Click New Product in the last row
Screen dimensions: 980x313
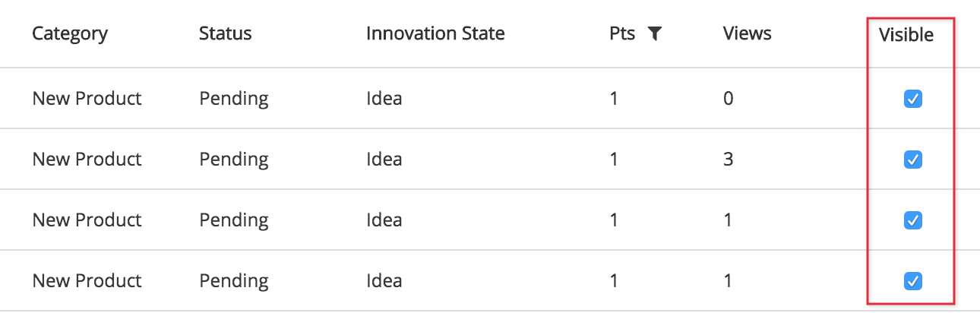point(87,281)
